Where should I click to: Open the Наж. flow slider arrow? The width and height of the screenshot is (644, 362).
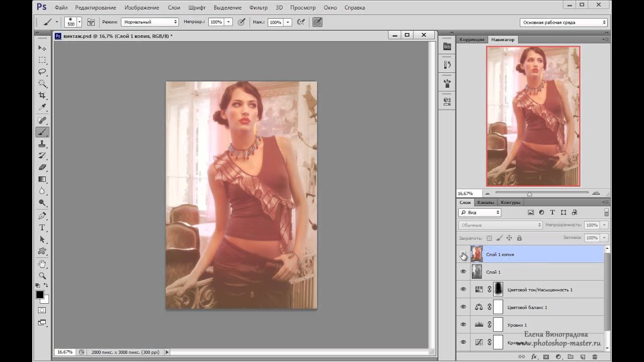point(288,22)
